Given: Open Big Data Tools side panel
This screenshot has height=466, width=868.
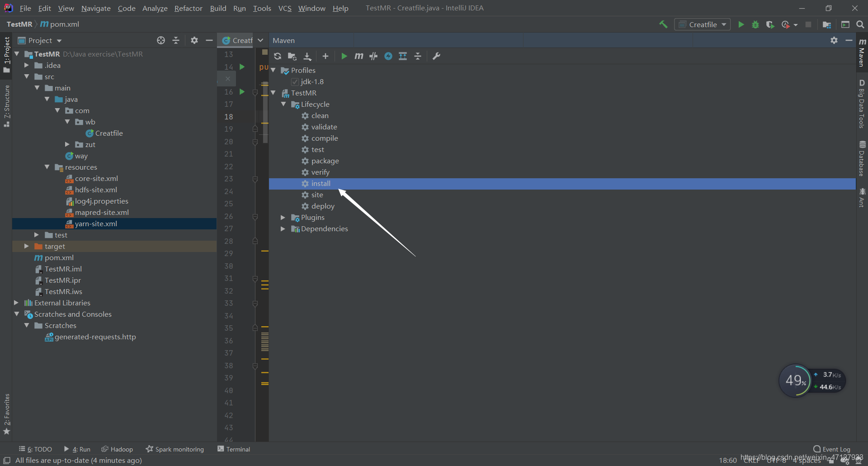Looking at the screenshot, I should click(862, 104).
